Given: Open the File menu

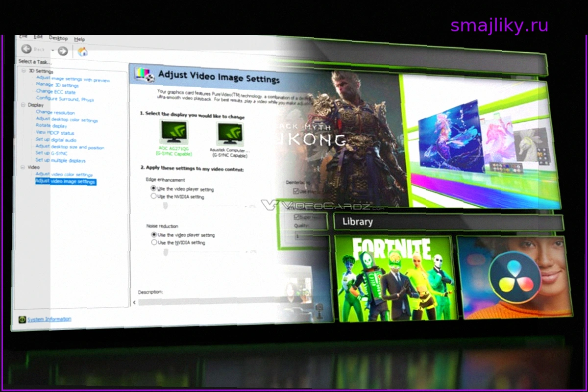Looking at the screenshot, I should 23,37.
